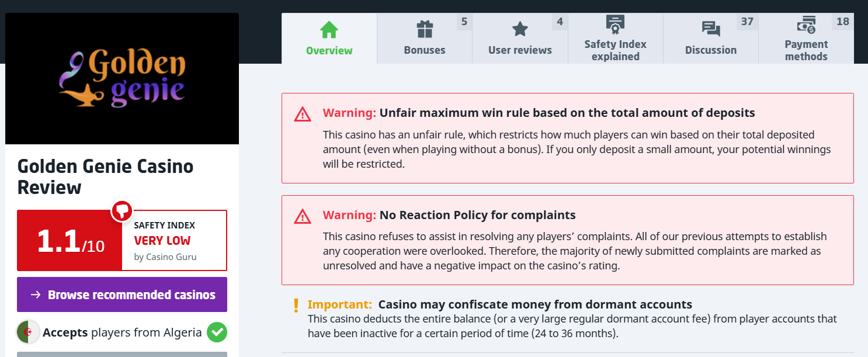This screenshot has height=357, width=868.
Task: Open the Bonuses tab
Action: coord(425,50)
